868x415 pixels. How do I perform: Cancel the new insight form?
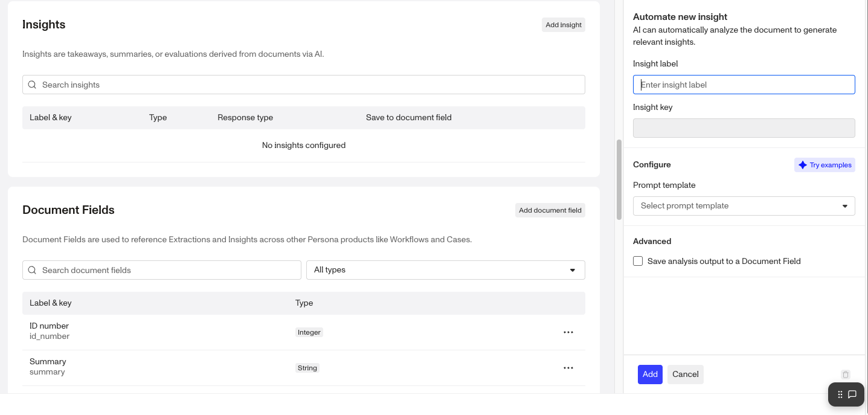point(685,375)
